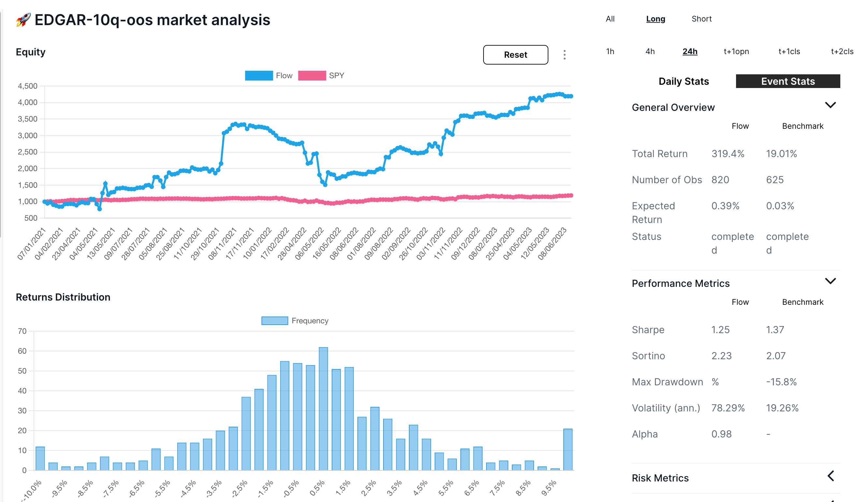Click Number of Obs value 820
The height and width of the screenshot is (502, 868).
[720, 180]
